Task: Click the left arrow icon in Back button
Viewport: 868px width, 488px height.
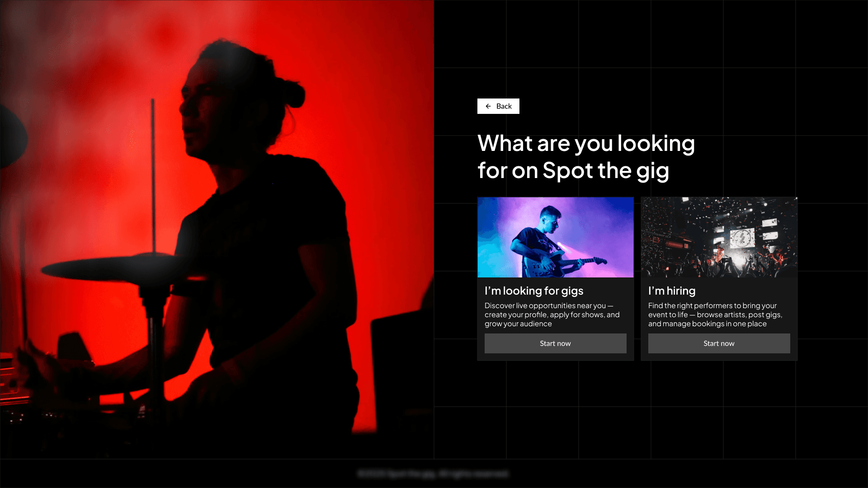Action: (488, 106)
